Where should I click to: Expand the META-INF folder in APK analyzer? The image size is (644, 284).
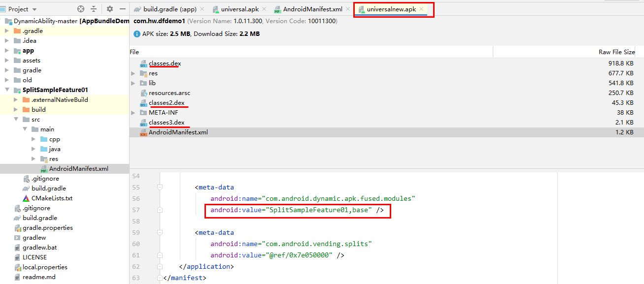(134, 113)
